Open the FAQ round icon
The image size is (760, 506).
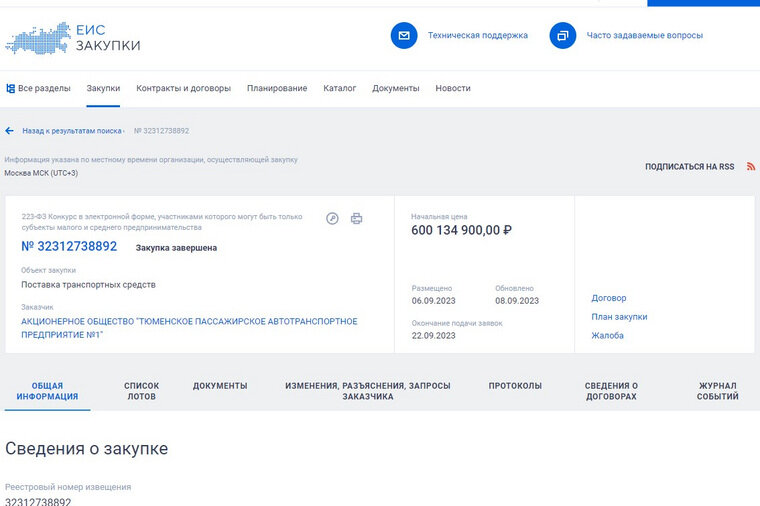[562, 35]
